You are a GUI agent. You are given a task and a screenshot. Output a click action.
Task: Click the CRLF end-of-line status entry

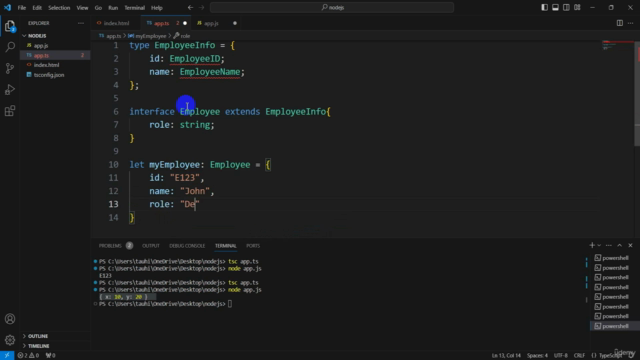tap(579, 356)
